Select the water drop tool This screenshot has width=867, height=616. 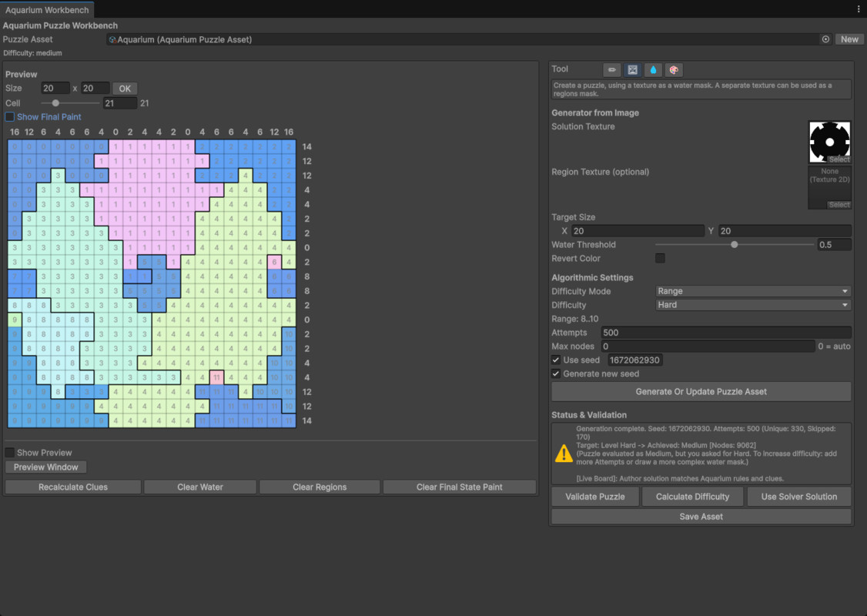click(x=653, y=69)
